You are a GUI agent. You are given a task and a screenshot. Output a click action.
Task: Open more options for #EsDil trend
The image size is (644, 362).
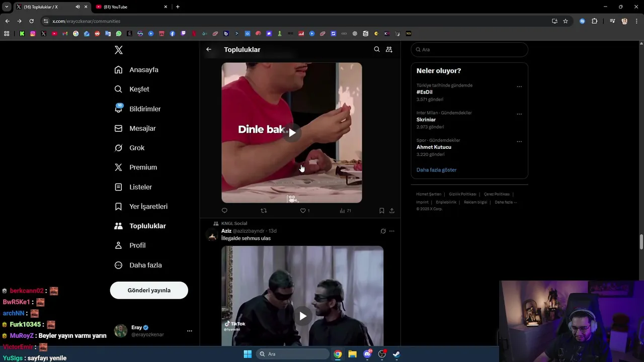519,86
